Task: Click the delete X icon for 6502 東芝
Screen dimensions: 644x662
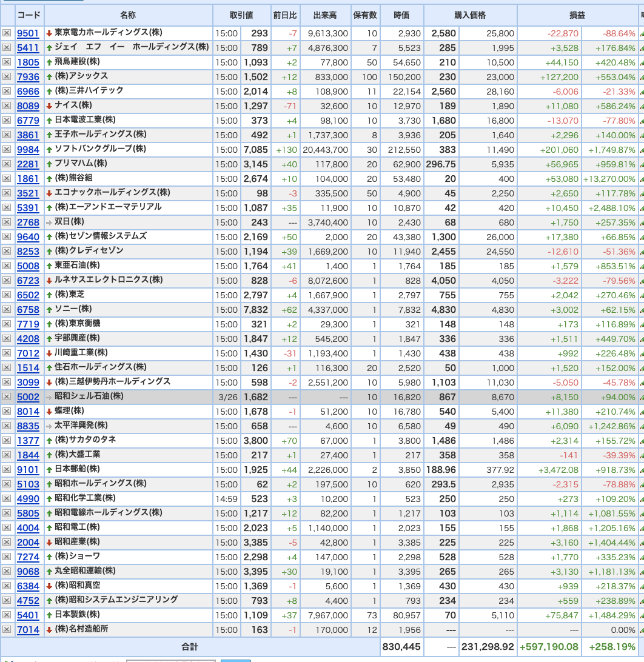Action: click(6, 295)
